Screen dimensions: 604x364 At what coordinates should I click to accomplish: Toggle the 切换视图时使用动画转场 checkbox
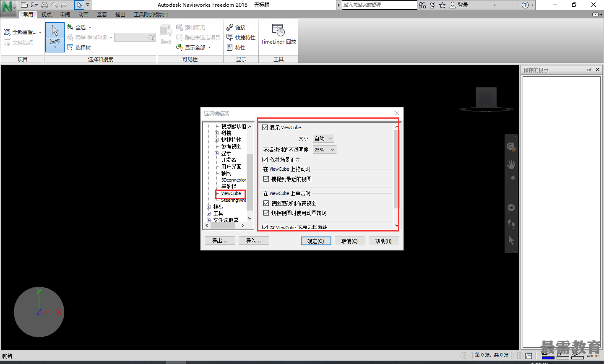pos(266,213)
